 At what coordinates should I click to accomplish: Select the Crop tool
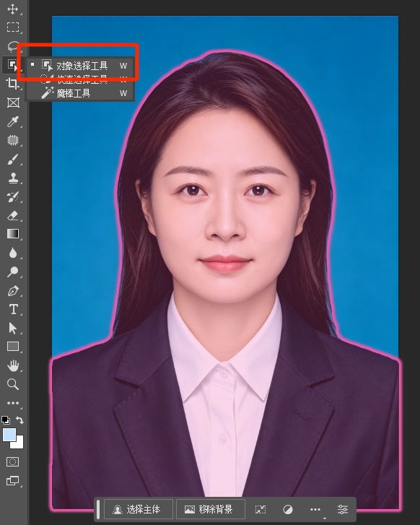(13, 84)
